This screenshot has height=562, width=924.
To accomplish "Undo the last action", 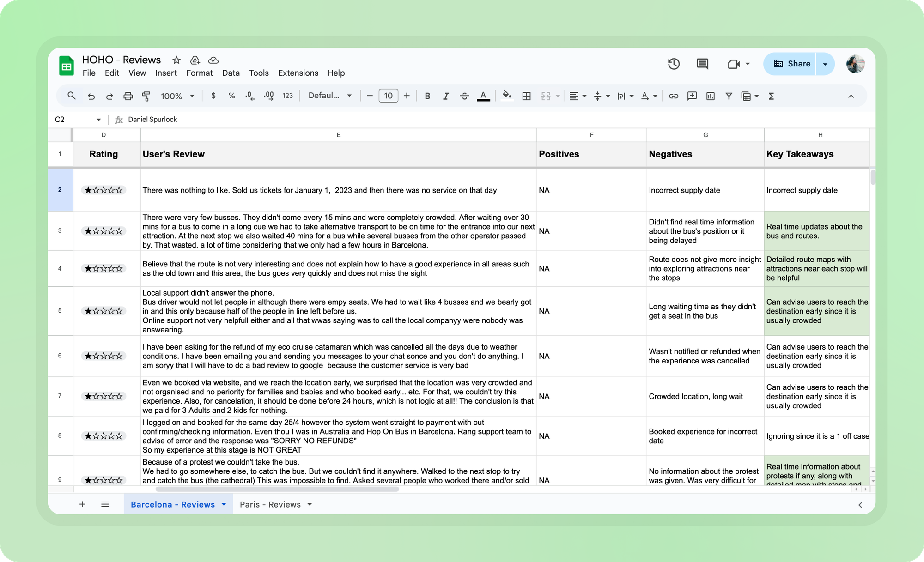I will 91,96.
